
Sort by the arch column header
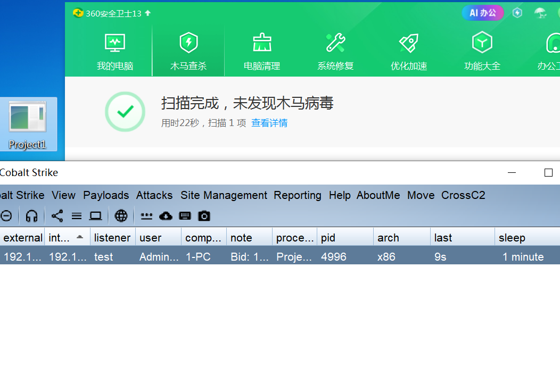[402, 238]
